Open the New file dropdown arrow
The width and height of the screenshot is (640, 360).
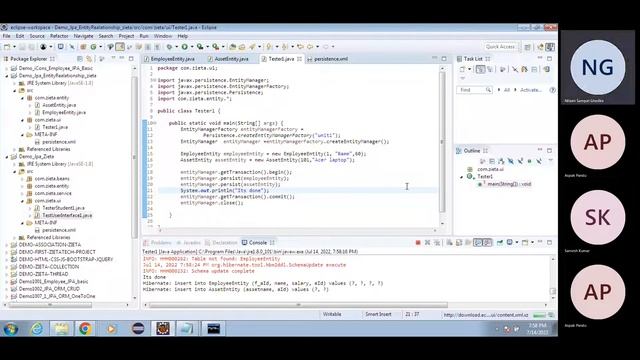pyautogui.click(x=14, y=47)
